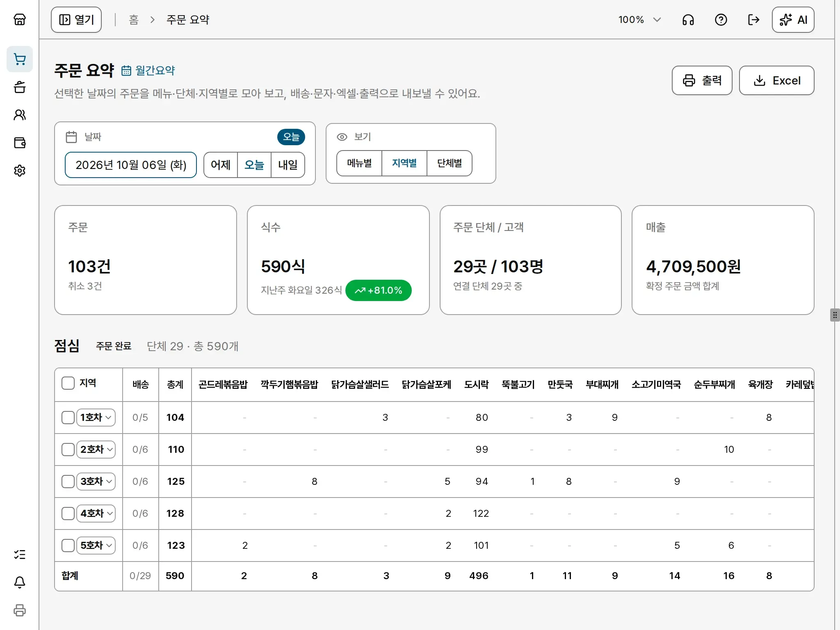Select the 어제 date option
This screenshot has height=630, width=840.
point(221,165)
